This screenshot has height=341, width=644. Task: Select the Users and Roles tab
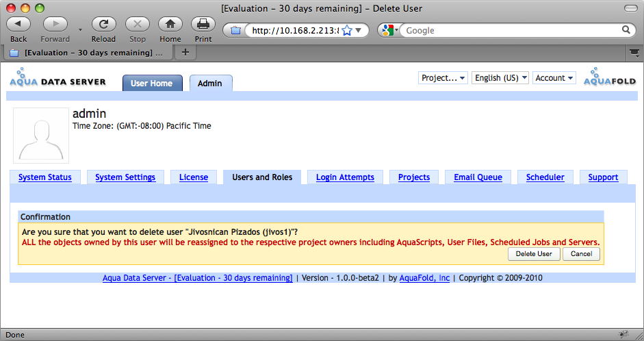[262, 177]
